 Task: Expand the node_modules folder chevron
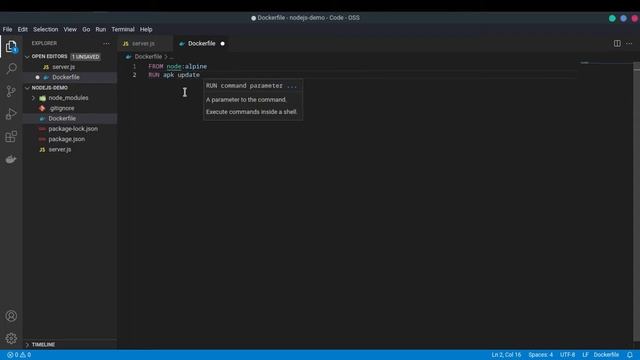click(x=33, y=98)
